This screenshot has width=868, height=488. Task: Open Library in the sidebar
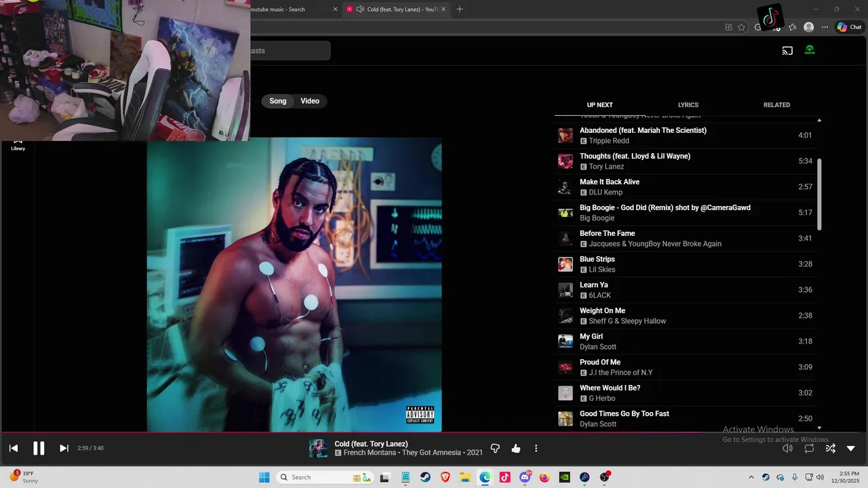coord(18,144)
